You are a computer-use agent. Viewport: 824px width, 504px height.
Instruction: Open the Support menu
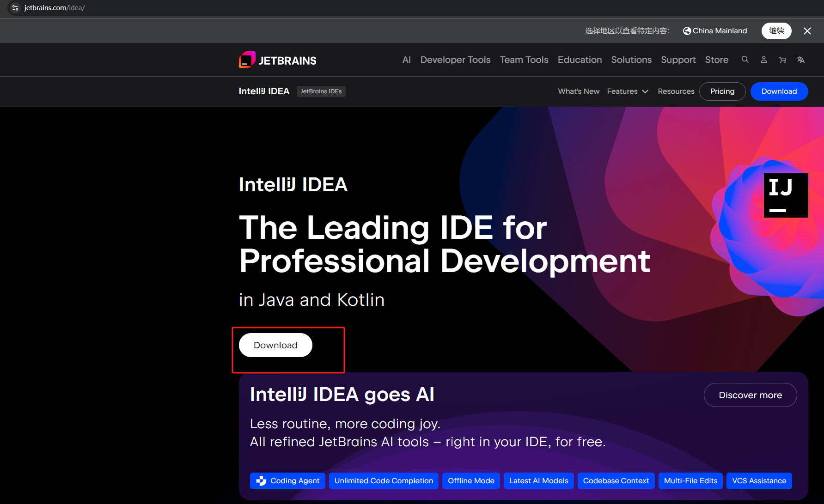678,60
